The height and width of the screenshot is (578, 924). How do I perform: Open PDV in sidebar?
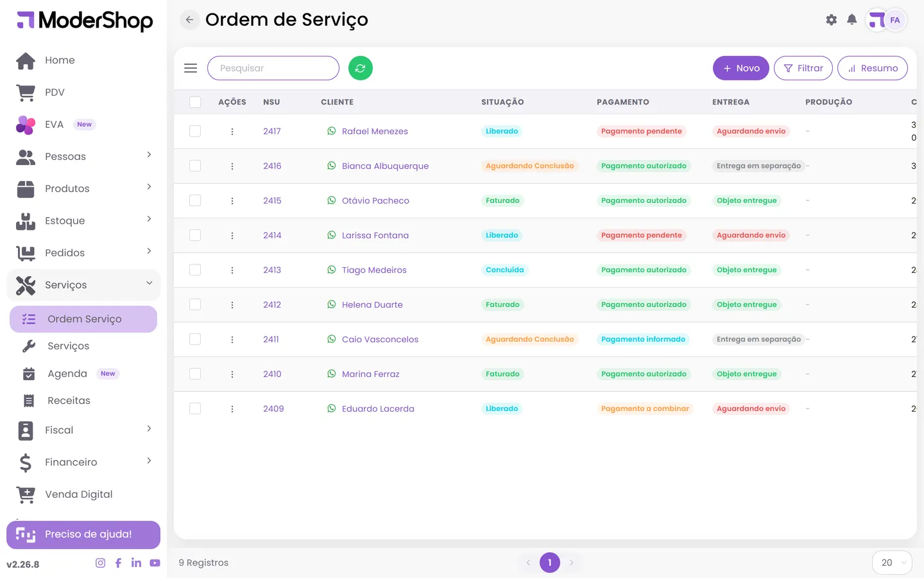pyautogui.click(x=83, y=92)
